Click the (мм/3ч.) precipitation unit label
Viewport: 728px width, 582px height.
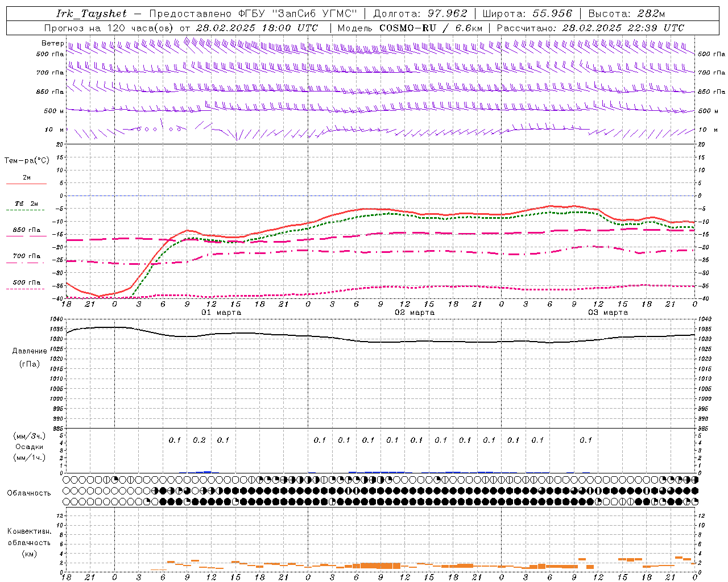coord(30,436)
